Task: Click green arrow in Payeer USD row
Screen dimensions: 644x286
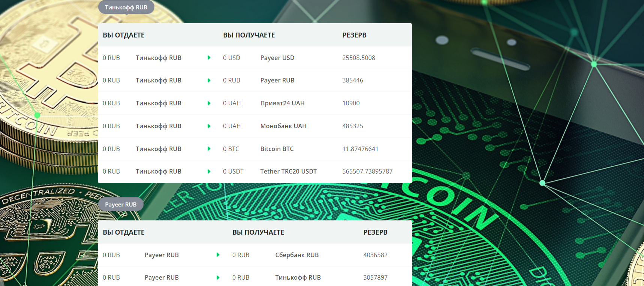Action: (x=209, y=58)
